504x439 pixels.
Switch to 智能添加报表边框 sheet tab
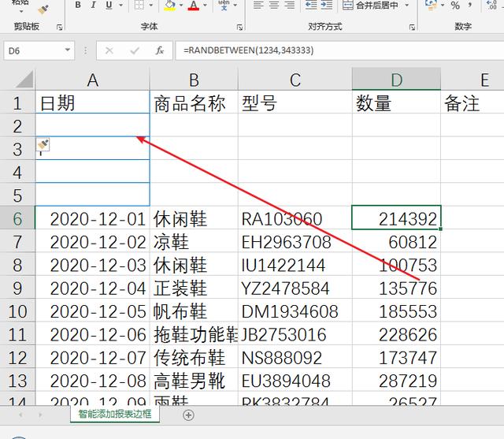tap(115, 414)
